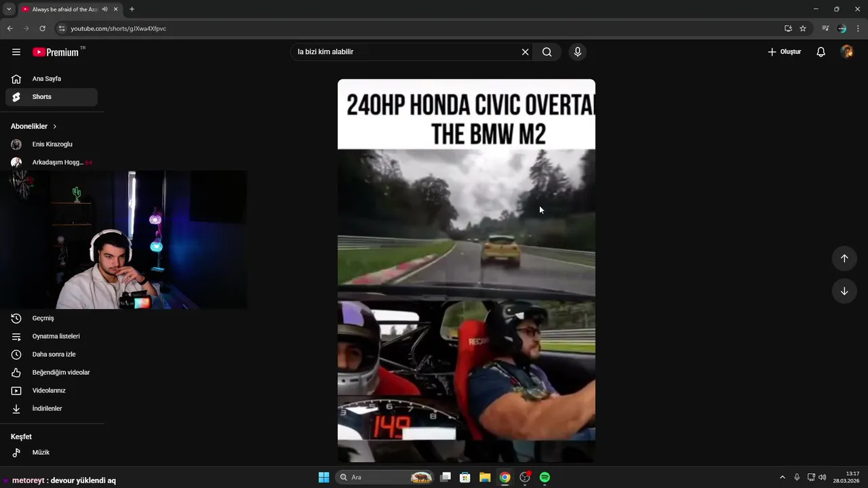Clear the search text with X

(x=525, y=52)
